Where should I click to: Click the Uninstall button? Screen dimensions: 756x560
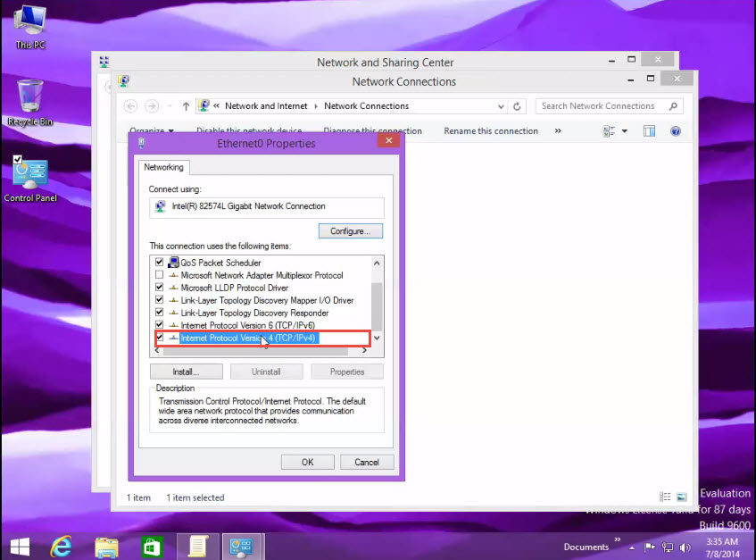pos(266,372)
